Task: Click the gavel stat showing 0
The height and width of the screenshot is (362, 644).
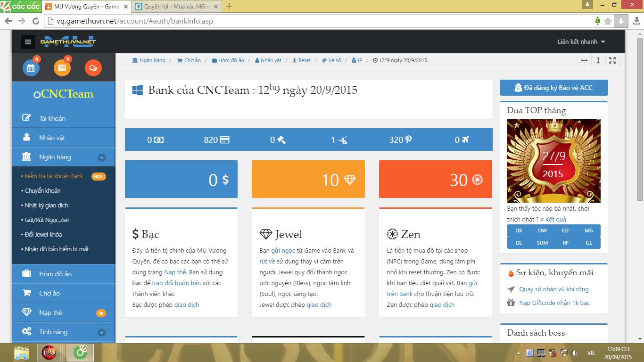Action: pyautogui.click(x=278, y=140)
